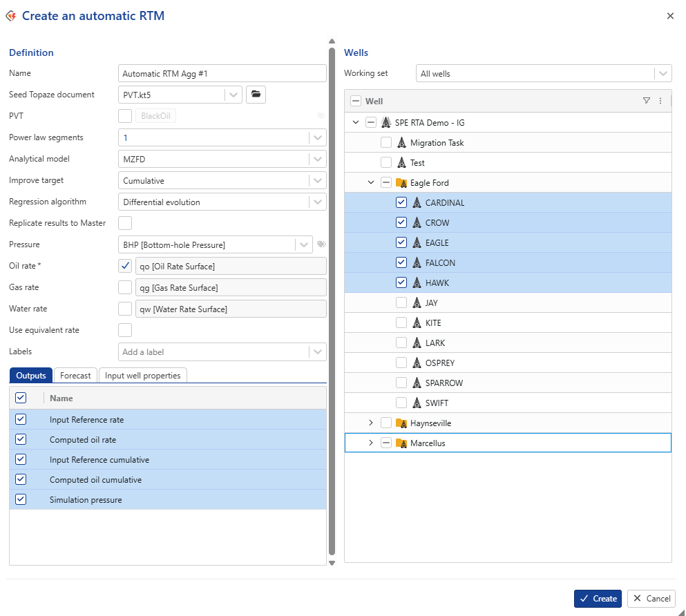Click the Create button
This screenshot has height=616, width=686.
(x=598, y=599)
